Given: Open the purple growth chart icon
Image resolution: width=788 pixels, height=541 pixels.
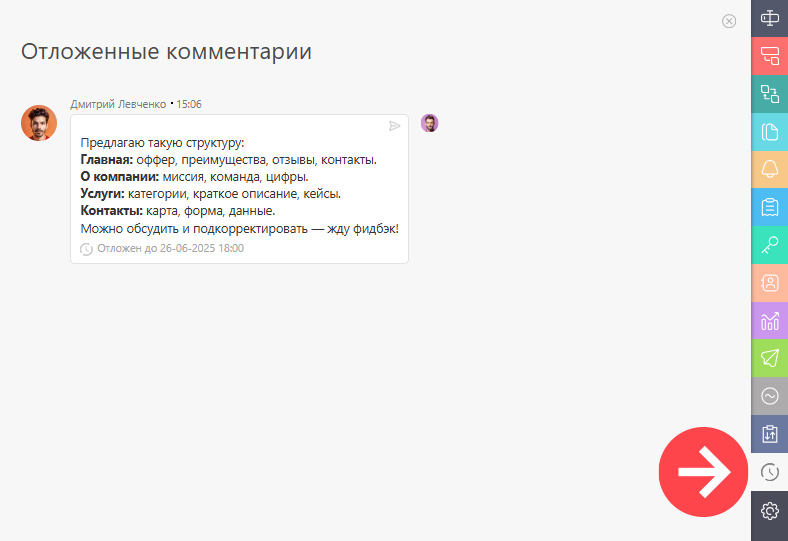Looking at the screenshot, I should pos(769,320).
